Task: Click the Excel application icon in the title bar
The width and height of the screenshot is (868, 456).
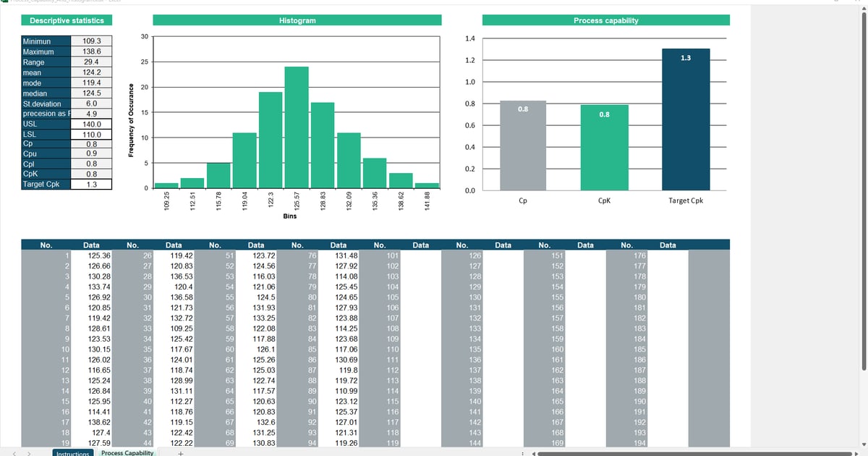Action: click(6, 2)
